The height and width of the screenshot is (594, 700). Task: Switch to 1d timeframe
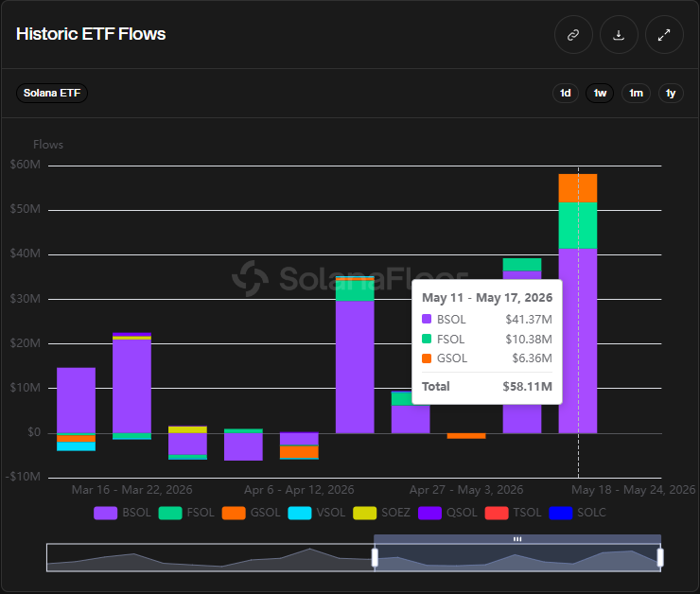tap(565, 94)
